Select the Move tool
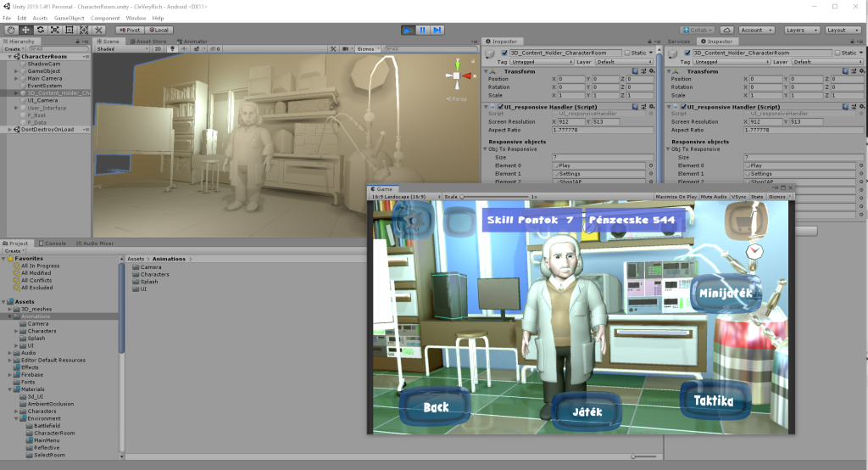 pyautogui.click(x=25, y=30)
